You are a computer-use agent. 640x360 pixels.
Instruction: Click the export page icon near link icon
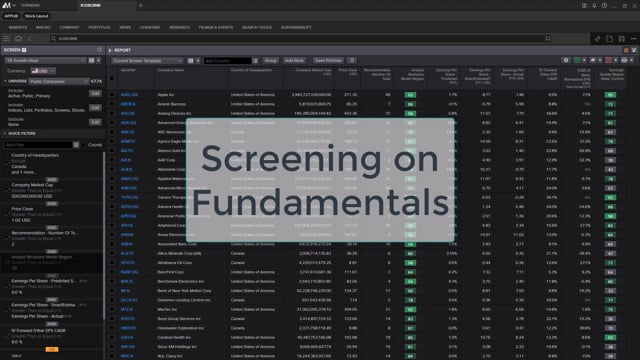(609, 38)
